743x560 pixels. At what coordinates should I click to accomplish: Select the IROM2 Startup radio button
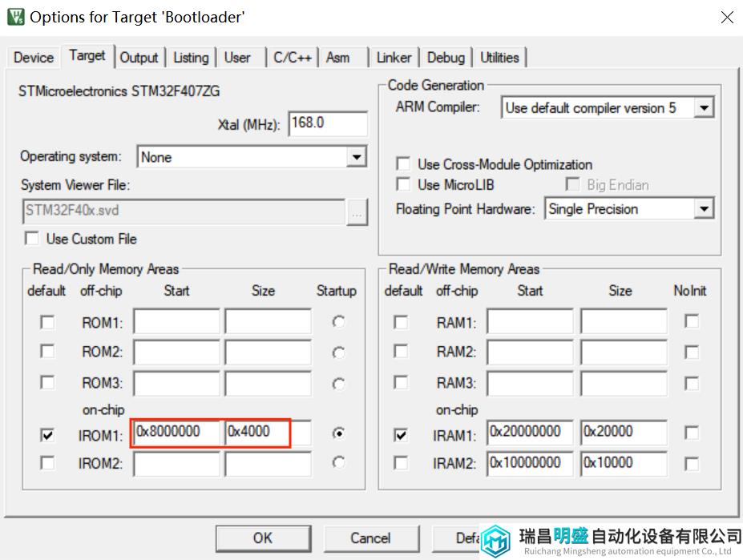pos(338,462)
